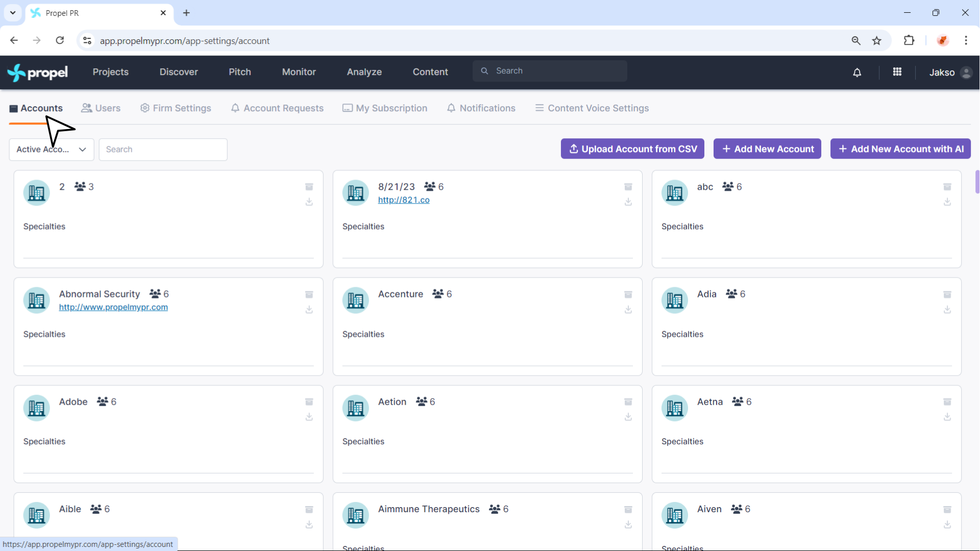Open the Chrome three-dot menu
This screenshot has height=551, width=980.
pyautogui.click(x=966, y=40)
